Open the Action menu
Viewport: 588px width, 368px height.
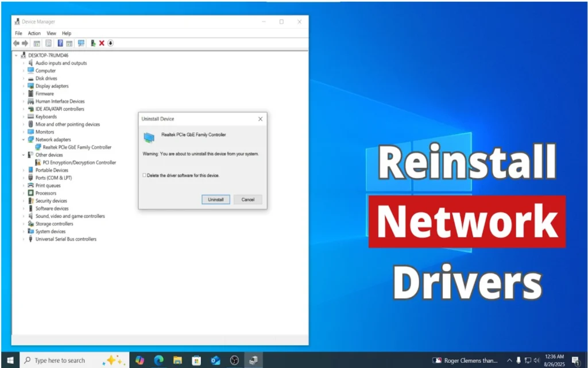tap(34, 33)
